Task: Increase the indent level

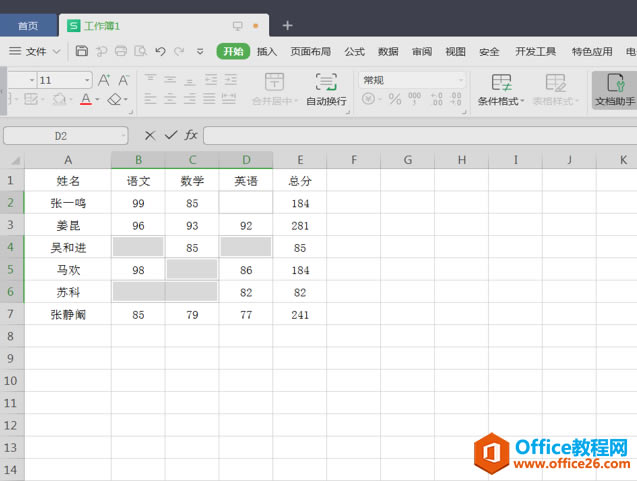Action: tap(230, 79)
